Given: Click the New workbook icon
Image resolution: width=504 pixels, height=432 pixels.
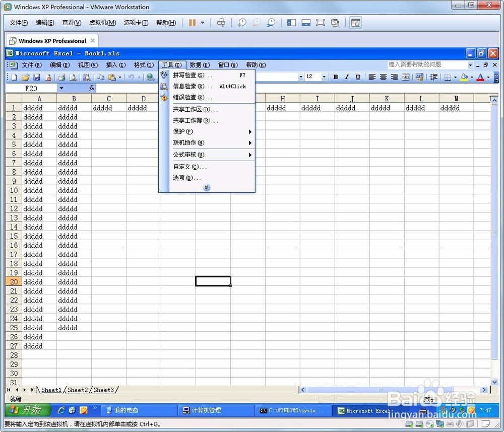Looking at the screenshot, I should (x=14, y=77).
